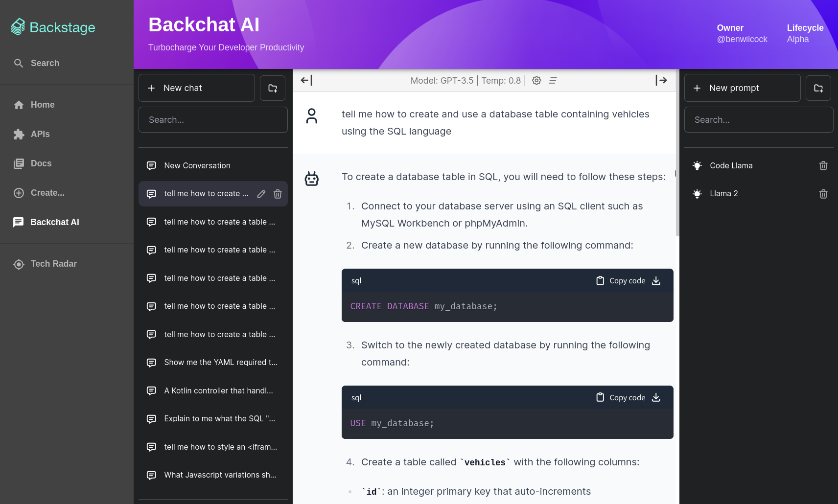Viewport: 838px width, 504px height.
Task: Click CREATE DATABASE my_database; code text
Action: (424, 306)
